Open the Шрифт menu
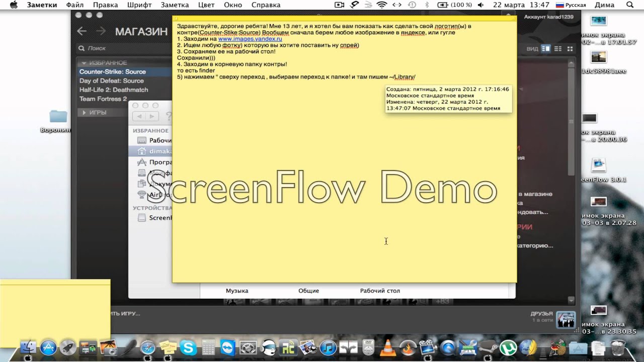 pyautogui.click(x=139, y=5)
